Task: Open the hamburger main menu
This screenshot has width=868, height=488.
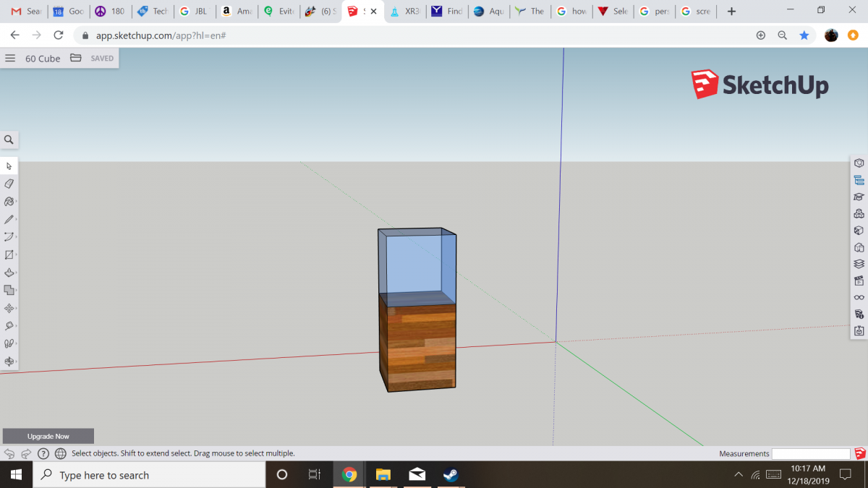Action: (x=10, y=59)
